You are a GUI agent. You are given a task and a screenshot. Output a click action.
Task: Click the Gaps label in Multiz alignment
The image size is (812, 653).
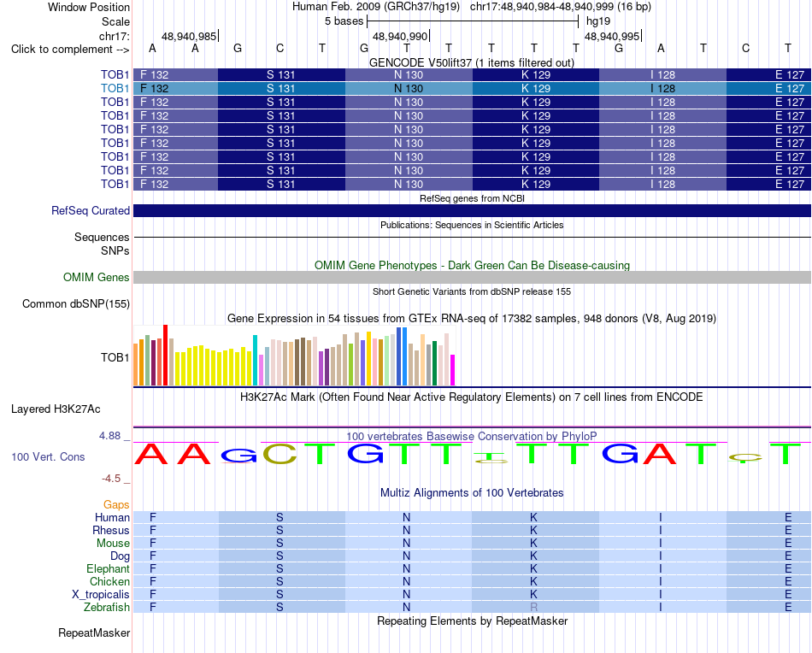tap(116, 504)
